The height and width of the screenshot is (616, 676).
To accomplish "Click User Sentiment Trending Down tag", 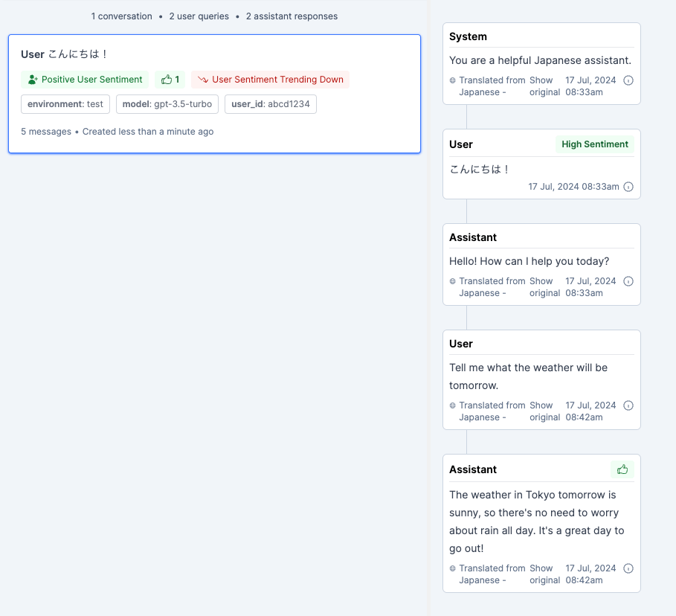I will pos(270,80).
